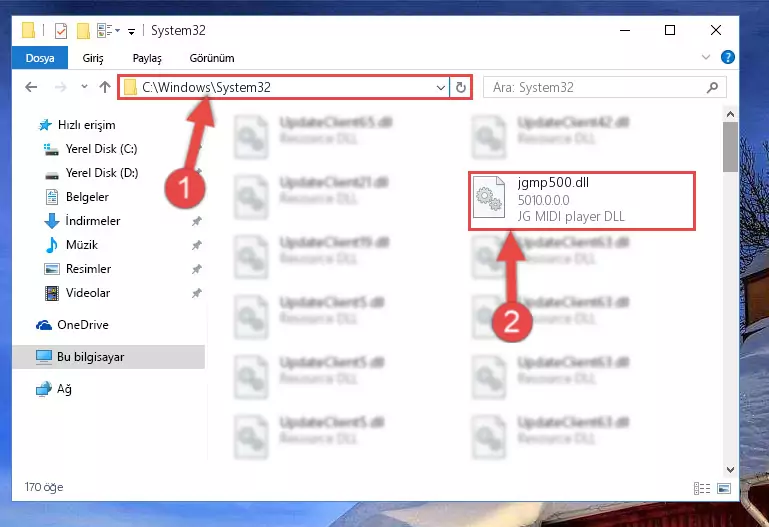Click the New folder quick access icon
The image size is (769, 527).
click(x=83, y=31)
